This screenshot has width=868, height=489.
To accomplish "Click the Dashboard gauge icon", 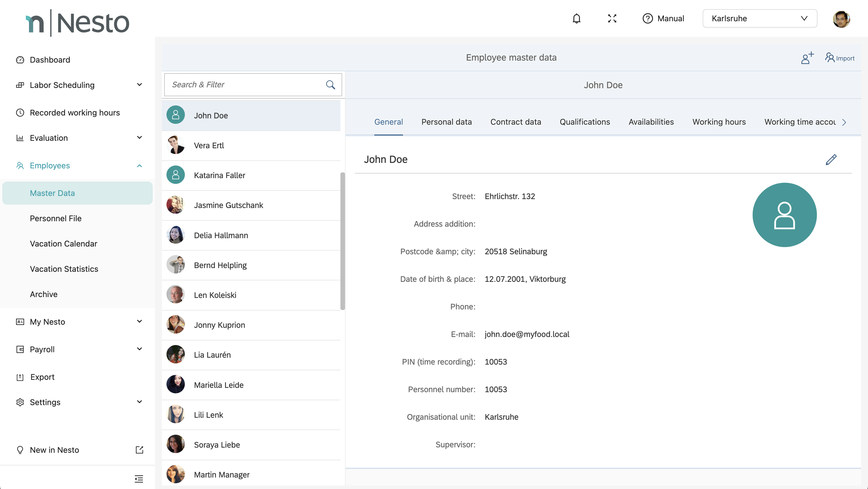I will click(x=20, y=60).
